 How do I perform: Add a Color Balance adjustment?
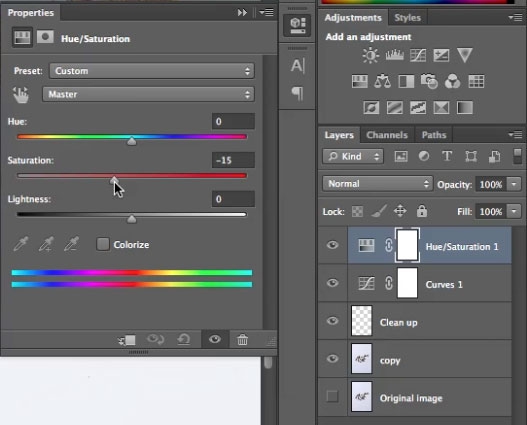coord(382,81)
